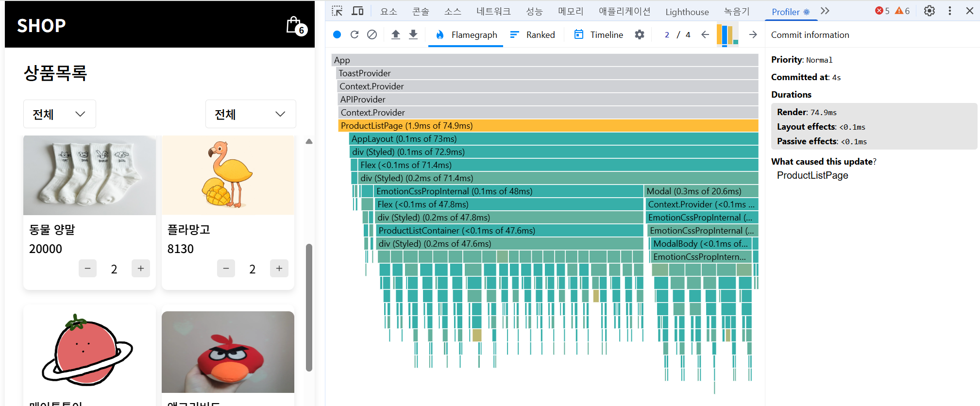The width and height of the screenshot is (980, 406).
Task: Open the 애플리케이션 tab
Action: click(625, 11)
